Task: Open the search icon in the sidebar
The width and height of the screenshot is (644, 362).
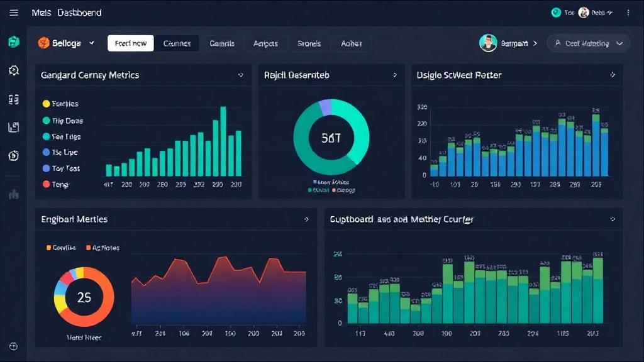Action: click(14, 70)
